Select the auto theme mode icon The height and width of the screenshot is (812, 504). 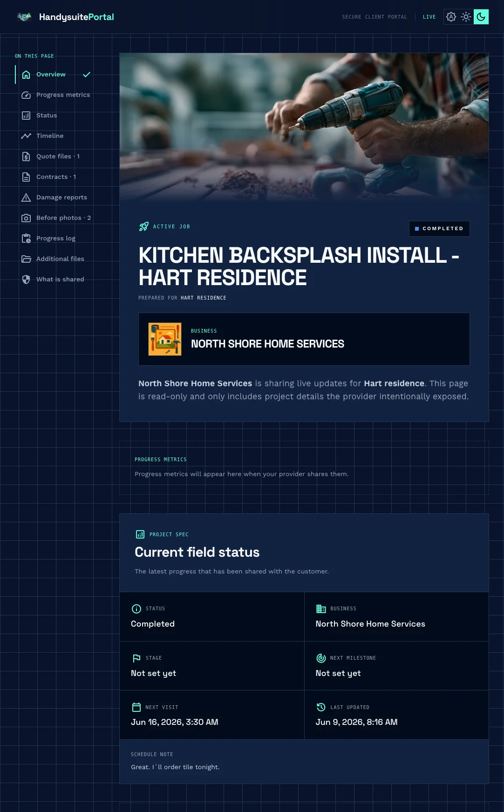(x=451, y=17)
